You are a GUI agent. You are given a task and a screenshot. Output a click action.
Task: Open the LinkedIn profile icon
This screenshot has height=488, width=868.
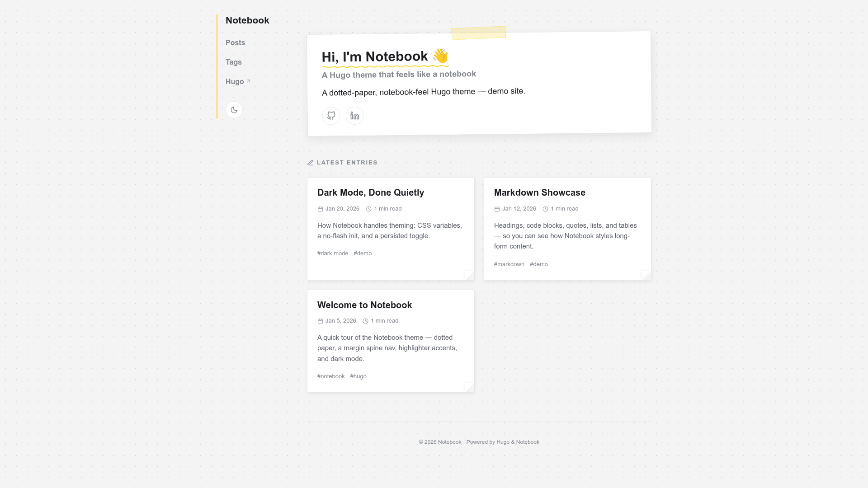click(355, 116)
